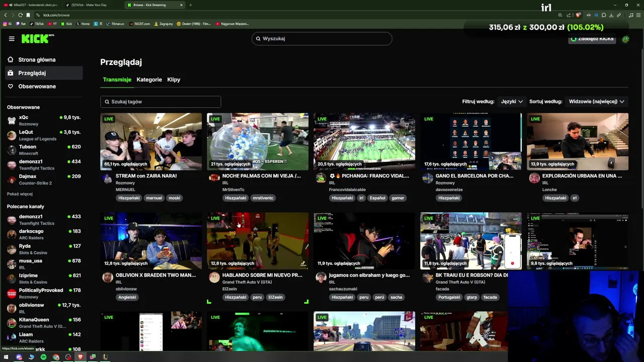Image resolution: width=644 pixels, height=362 pixels.
Task: Click the share page icon in address bar
Action: click(569, 15)
